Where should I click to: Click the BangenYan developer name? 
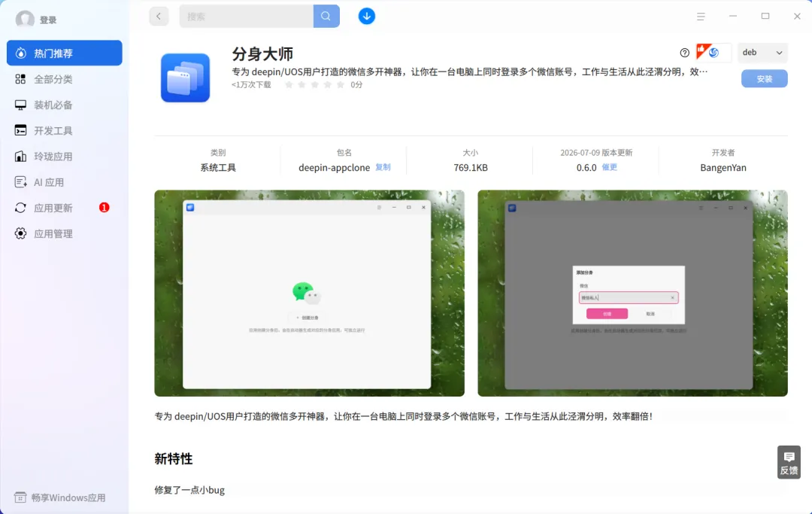(x=723, y=167)
